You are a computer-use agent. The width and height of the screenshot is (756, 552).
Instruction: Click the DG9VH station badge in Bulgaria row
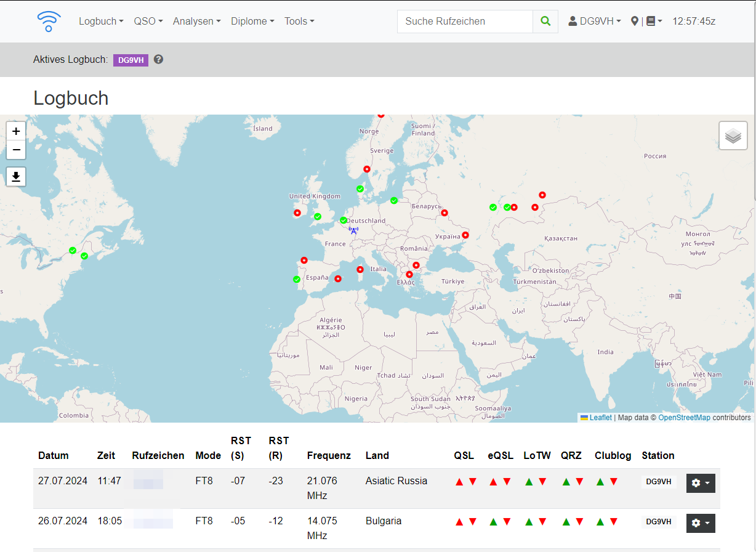(x=658, y=522)
